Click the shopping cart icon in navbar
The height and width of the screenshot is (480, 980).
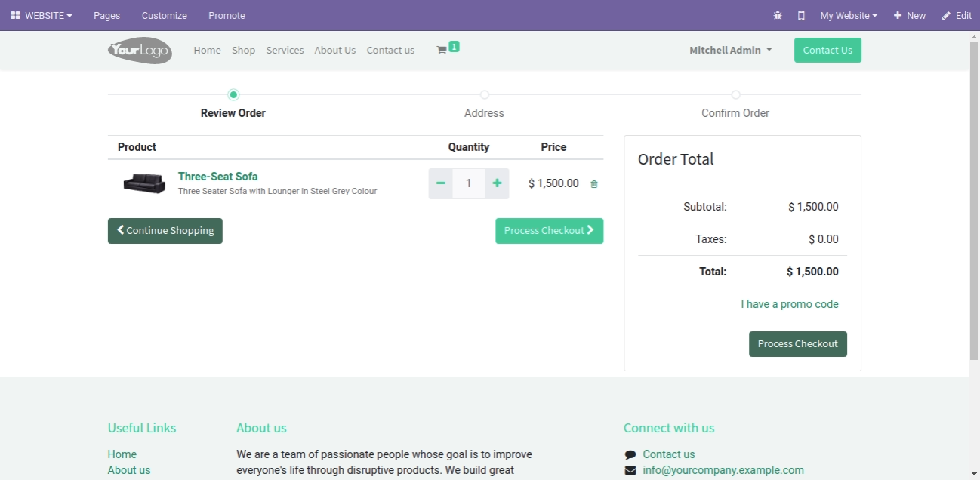click(x=442, y=51)
